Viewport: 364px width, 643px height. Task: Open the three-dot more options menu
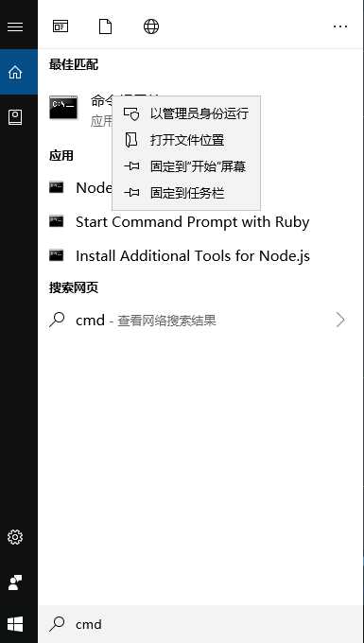[340, 26]
